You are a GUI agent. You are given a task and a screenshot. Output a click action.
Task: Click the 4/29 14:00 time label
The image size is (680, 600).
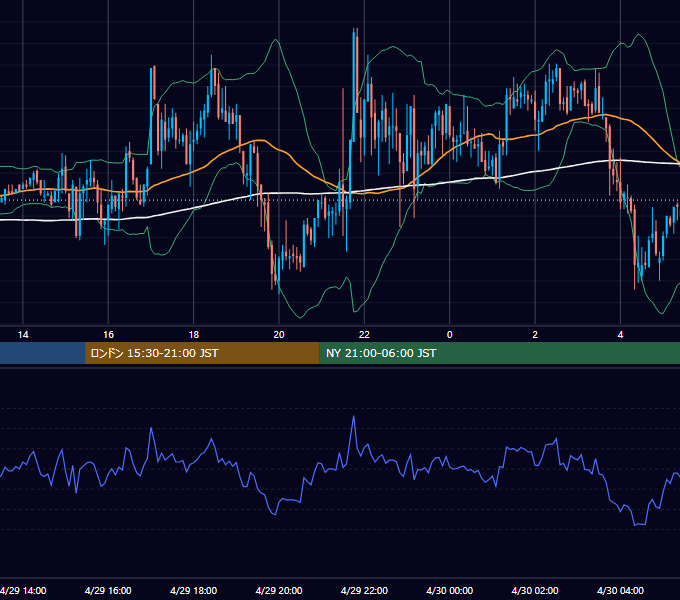click(x=23, y=590)
